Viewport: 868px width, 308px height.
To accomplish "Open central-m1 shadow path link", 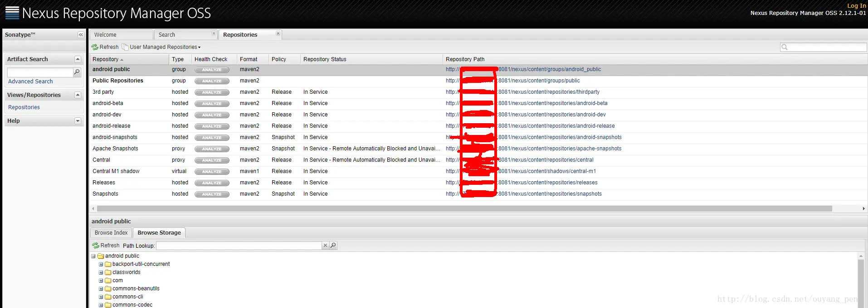I will coord(521,171).
